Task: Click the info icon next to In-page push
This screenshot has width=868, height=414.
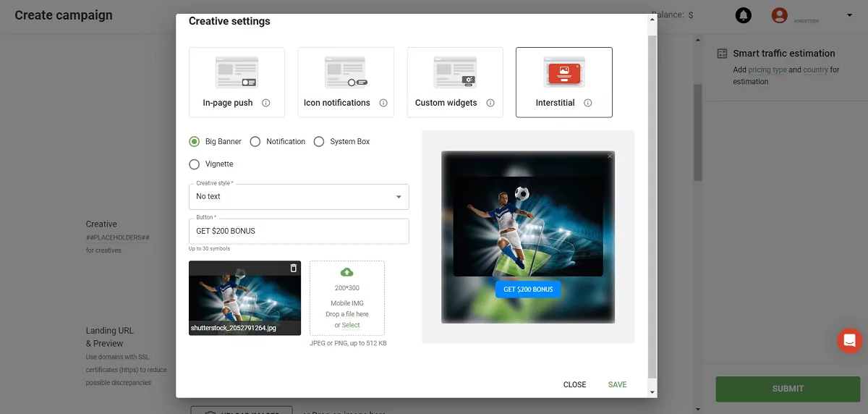Action: [x=266, y=103]
